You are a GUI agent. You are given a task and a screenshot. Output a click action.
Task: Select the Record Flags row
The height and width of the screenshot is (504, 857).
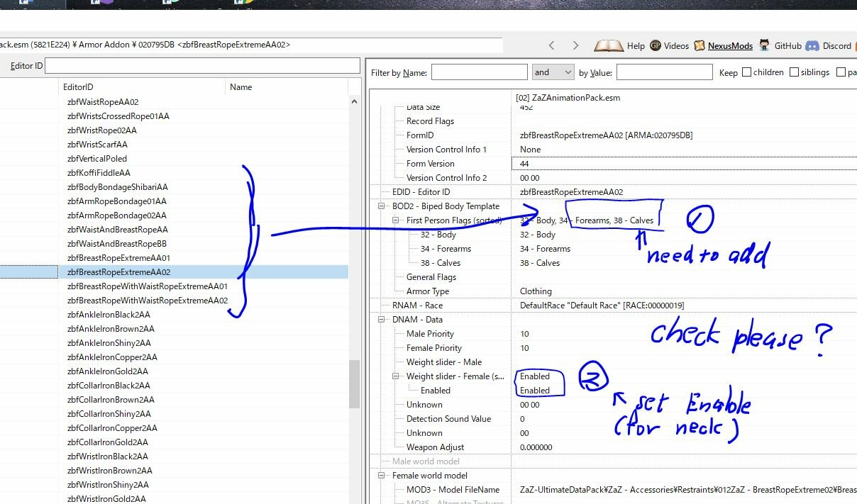tap(430, 121)
